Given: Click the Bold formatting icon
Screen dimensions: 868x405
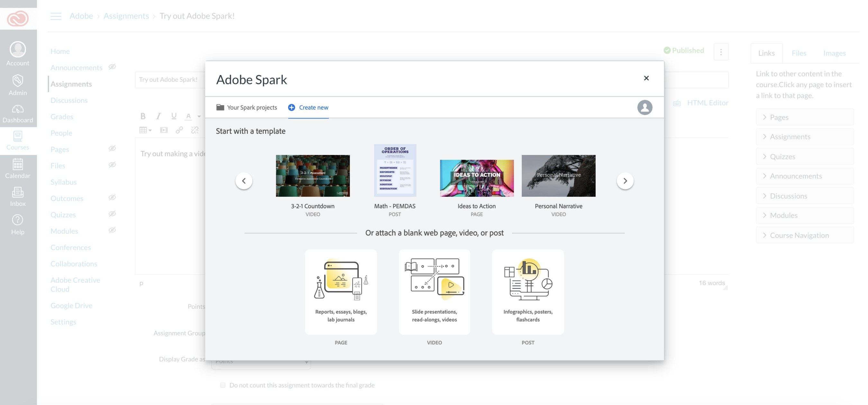Looking at the screenshot, I should point(143,116).
